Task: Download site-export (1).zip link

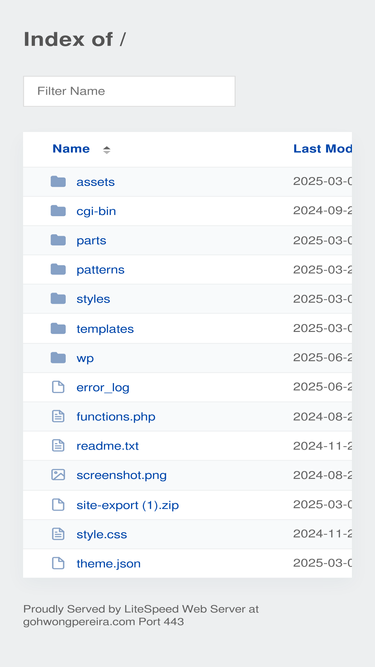Action: pyautogui.click(x=128, y=505)
